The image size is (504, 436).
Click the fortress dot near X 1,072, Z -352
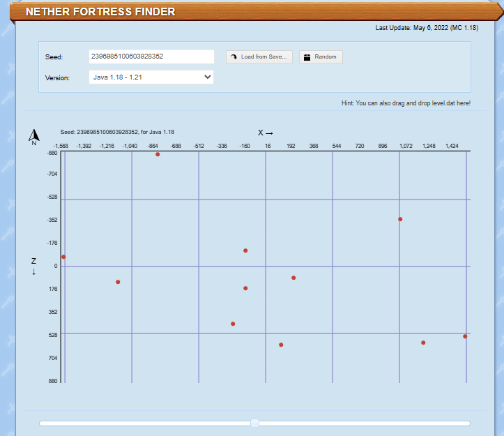coord(400,219)
